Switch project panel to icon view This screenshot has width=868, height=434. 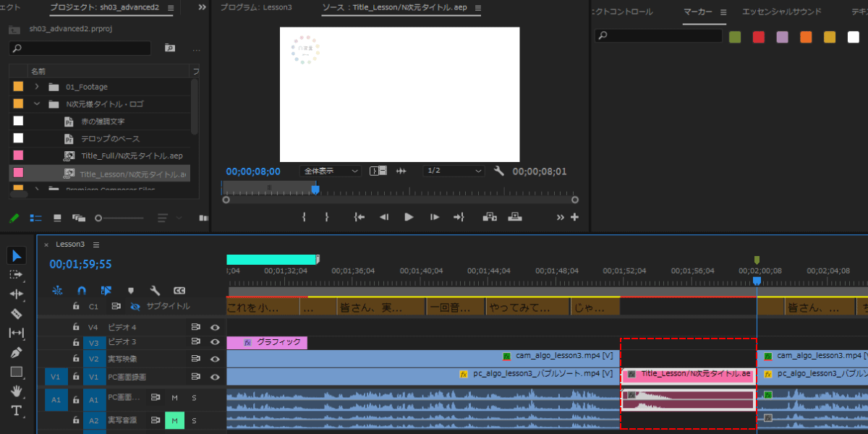57,218
